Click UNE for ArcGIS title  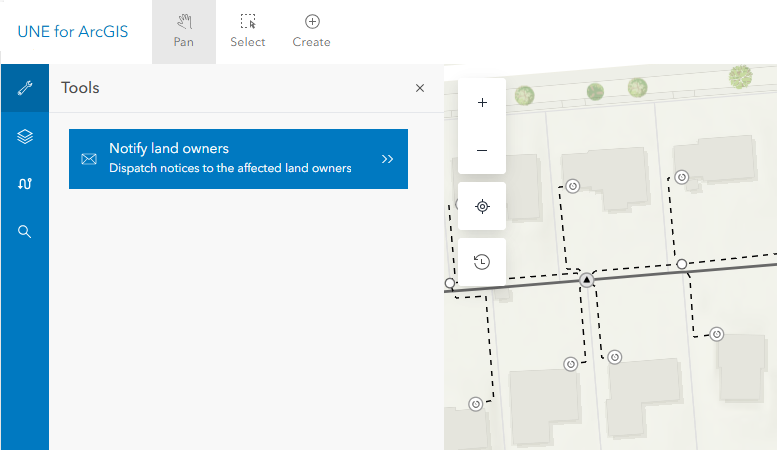[73, 32]
